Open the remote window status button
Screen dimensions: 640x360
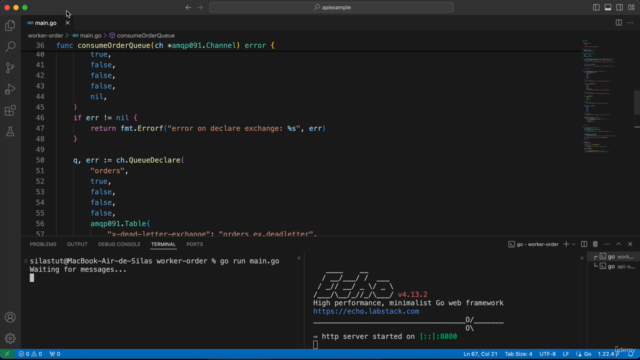coord(7,354)
